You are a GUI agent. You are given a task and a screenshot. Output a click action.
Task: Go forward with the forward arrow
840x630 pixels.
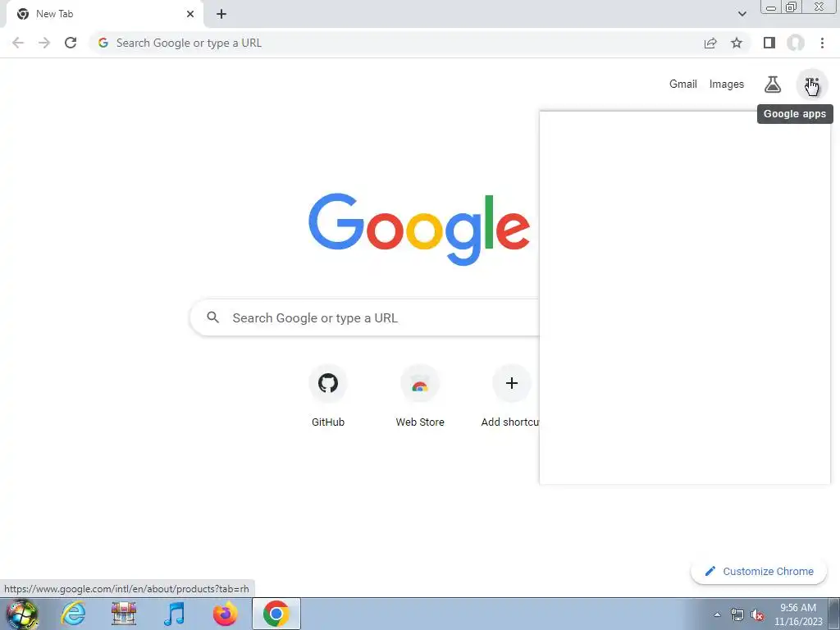[44, 43]
